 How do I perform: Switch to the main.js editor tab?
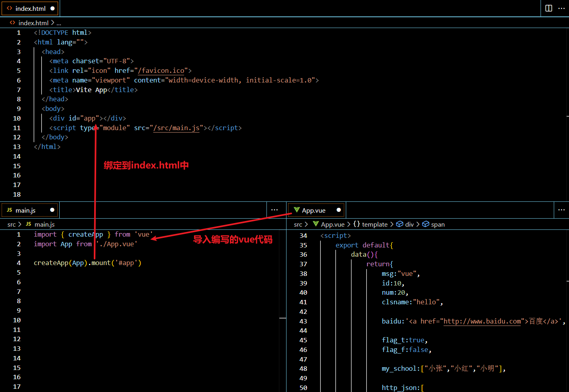click(x=30, y=210)
